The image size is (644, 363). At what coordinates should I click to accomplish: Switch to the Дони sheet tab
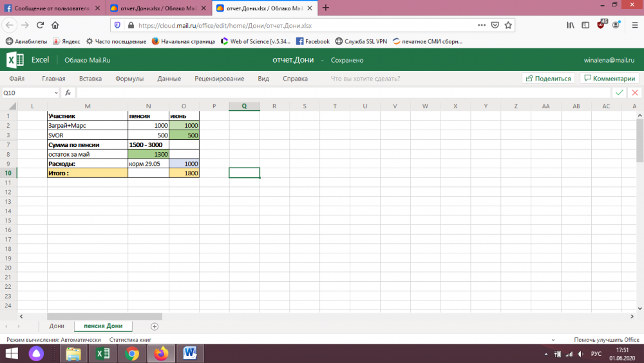tap(57, 326)
